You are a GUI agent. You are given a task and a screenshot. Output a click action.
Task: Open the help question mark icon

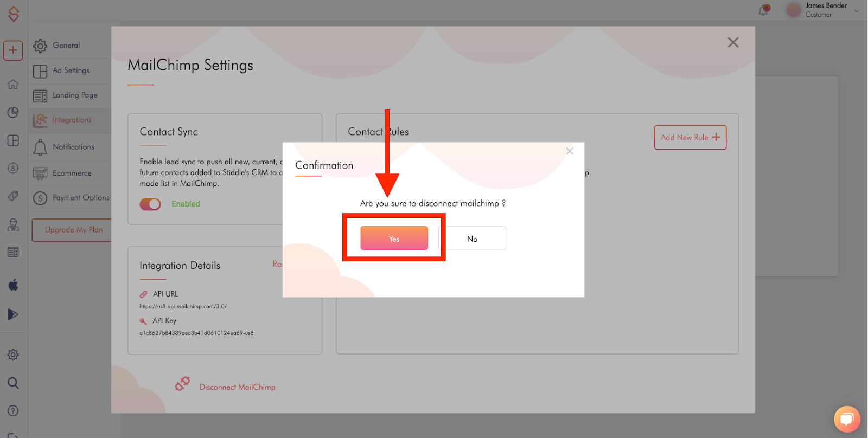tap(13, 411)
